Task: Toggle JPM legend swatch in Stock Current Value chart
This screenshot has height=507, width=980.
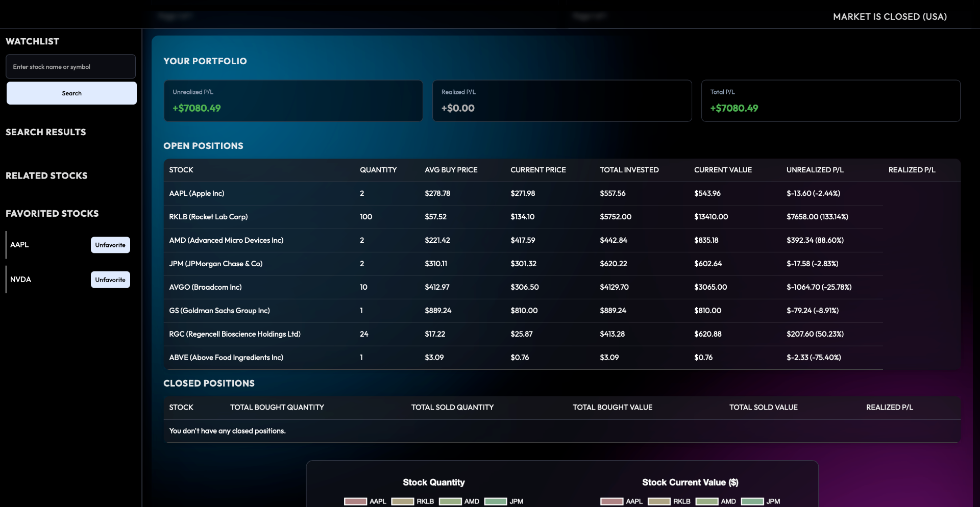Action: (752, 501)
